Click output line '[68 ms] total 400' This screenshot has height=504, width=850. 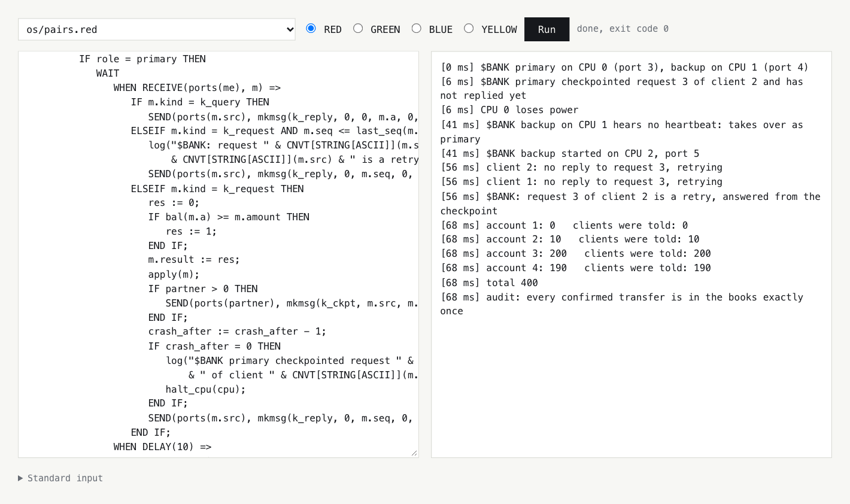(x=489, y=283)
